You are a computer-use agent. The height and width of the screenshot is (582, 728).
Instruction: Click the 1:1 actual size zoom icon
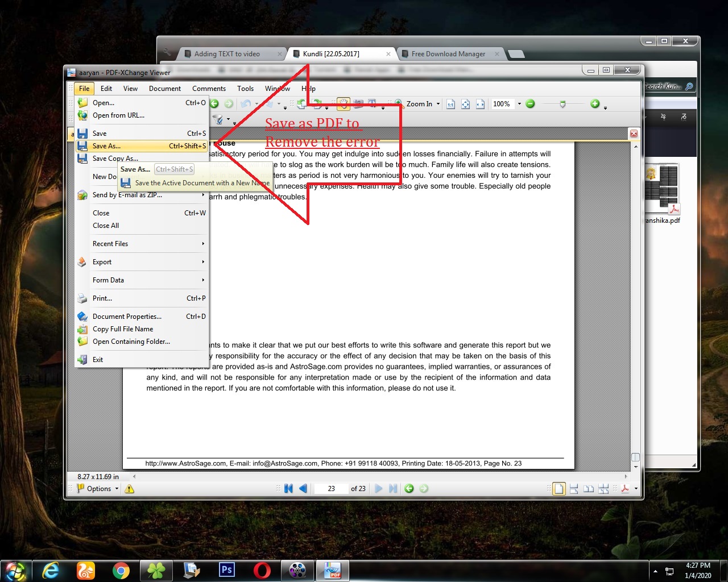point(450,103)
